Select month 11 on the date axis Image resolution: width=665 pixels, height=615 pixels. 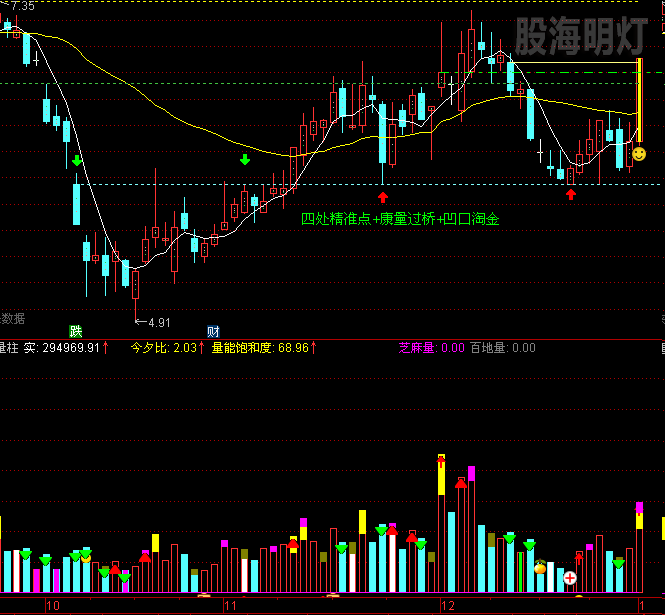coord(230,606)
